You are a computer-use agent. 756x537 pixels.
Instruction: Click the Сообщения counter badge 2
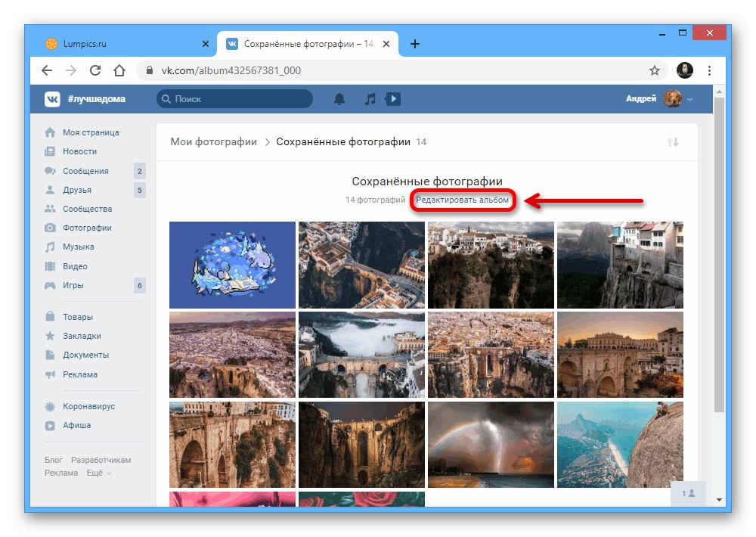(140, 171)
